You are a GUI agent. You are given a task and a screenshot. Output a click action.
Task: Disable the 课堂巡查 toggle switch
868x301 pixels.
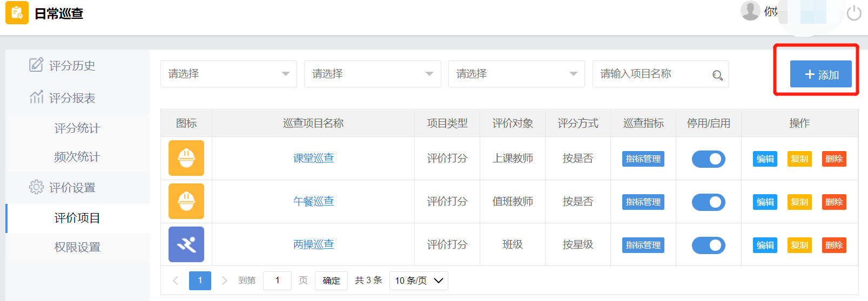point(708,159)
